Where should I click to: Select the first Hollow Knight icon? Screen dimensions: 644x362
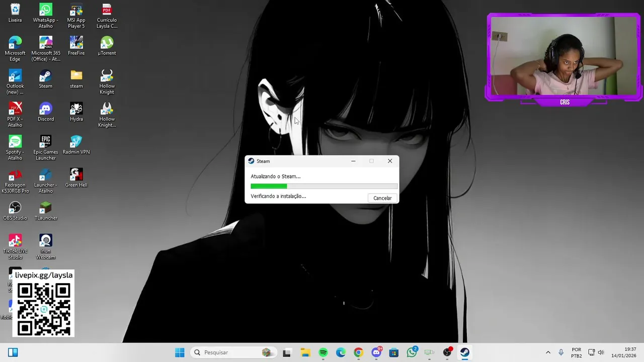(x=107, y=82)
